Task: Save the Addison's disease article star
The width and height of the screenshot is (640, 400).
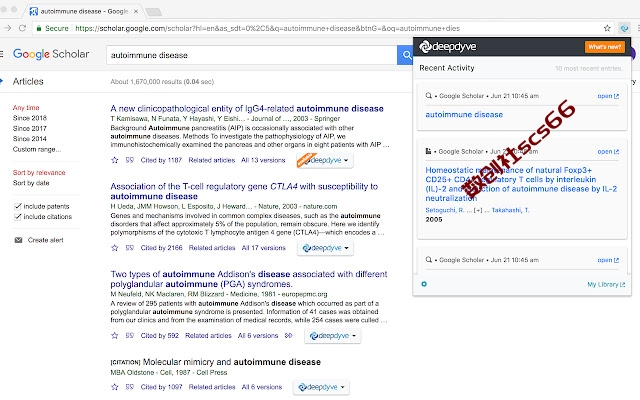Action: tap(115, 336)
